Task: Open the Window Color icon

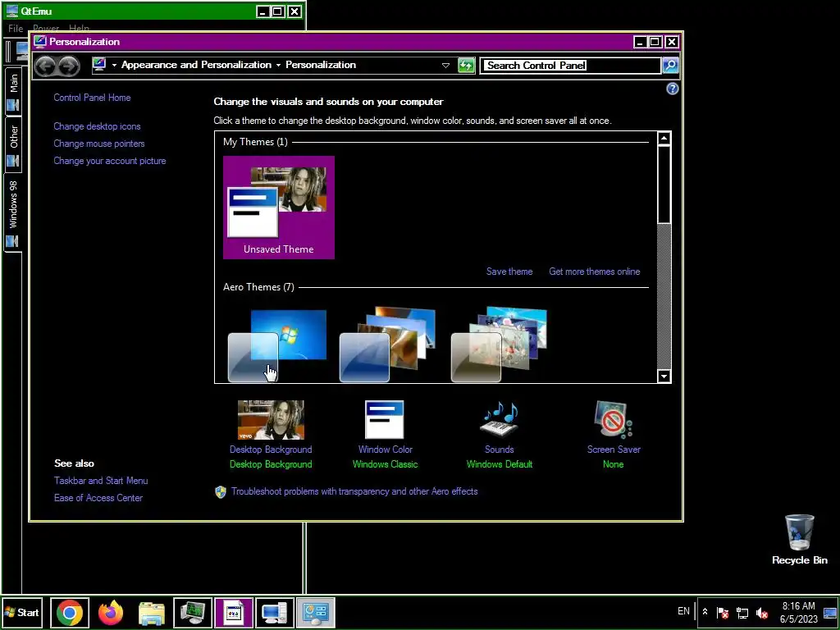Action: (385, 420)
